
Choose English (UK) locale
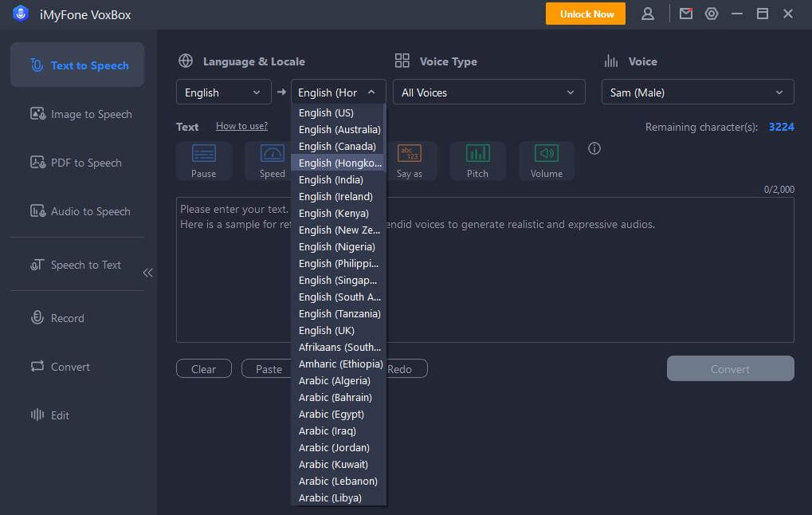338,331
